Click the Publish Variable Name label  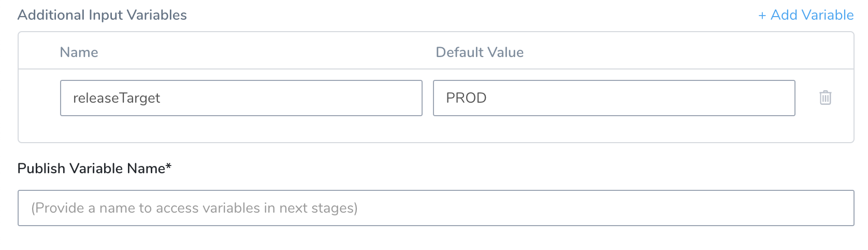tap(94, 169)
